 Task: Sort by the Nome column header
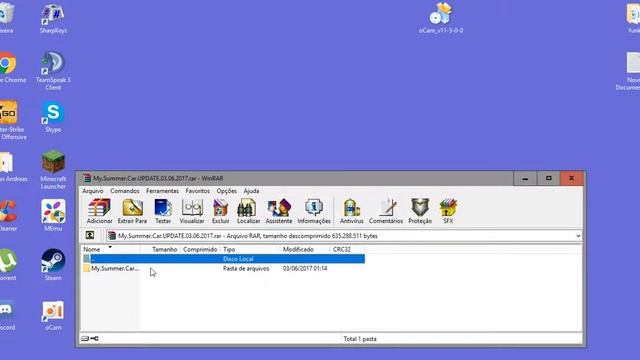[x=111, y=249]
